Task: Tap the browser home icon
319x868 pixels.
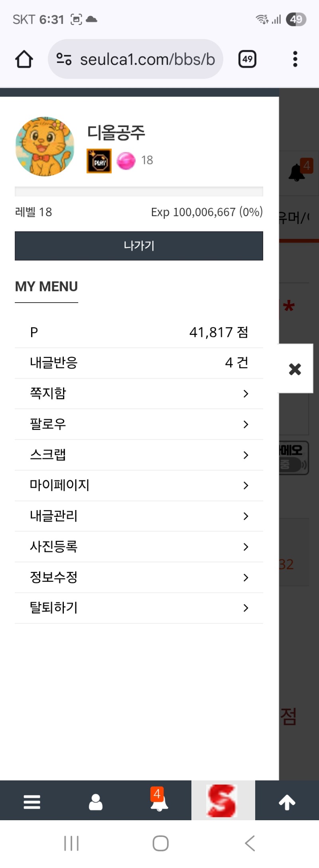Action: [24, 59]
